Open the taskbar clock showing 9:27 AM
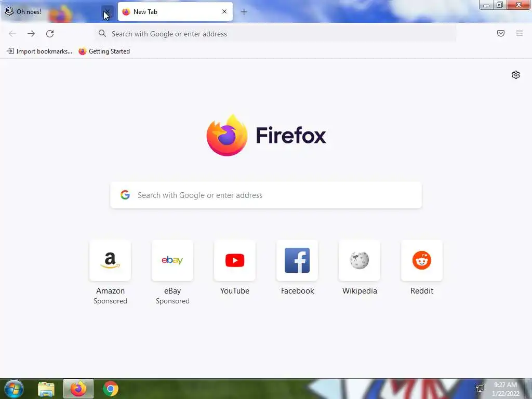Image resolution: width=532 pixels, height=399 pixels. 506,389
